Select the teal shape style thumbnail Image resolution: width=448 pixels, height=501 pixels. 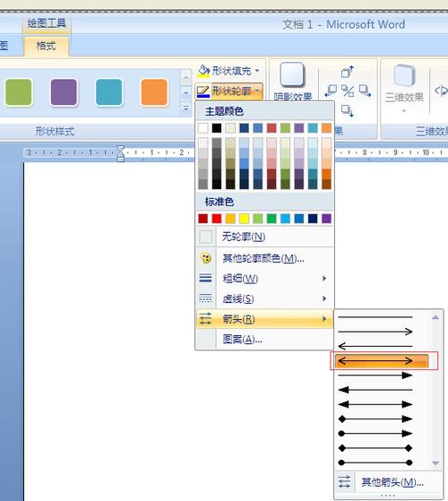click(x=109, y=92)
